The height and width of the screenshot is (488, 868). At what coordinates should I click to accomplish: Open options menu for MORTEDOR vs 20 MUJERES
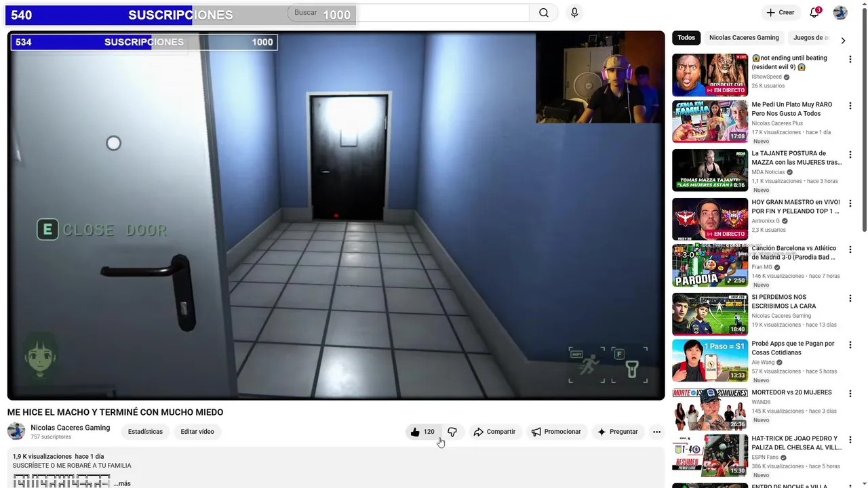coord(850,394)
